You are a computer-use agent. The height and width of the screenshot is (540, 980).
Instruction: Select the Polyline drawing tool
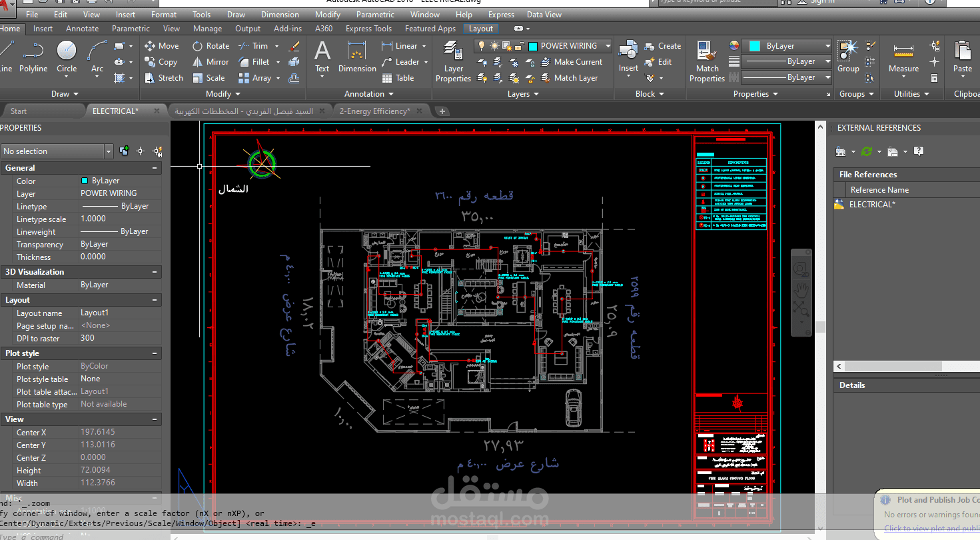(x=33, y=57)
